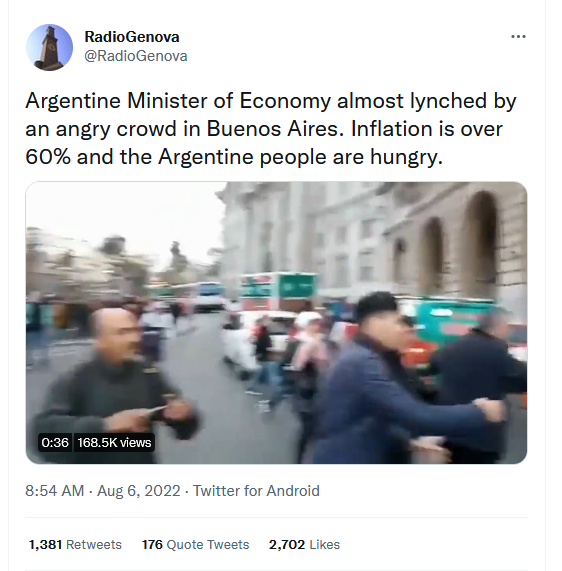This screenshot has height=571, width=562.
Task: Play the embedded Buenos Aires video
Action: [x=276, y=323]
